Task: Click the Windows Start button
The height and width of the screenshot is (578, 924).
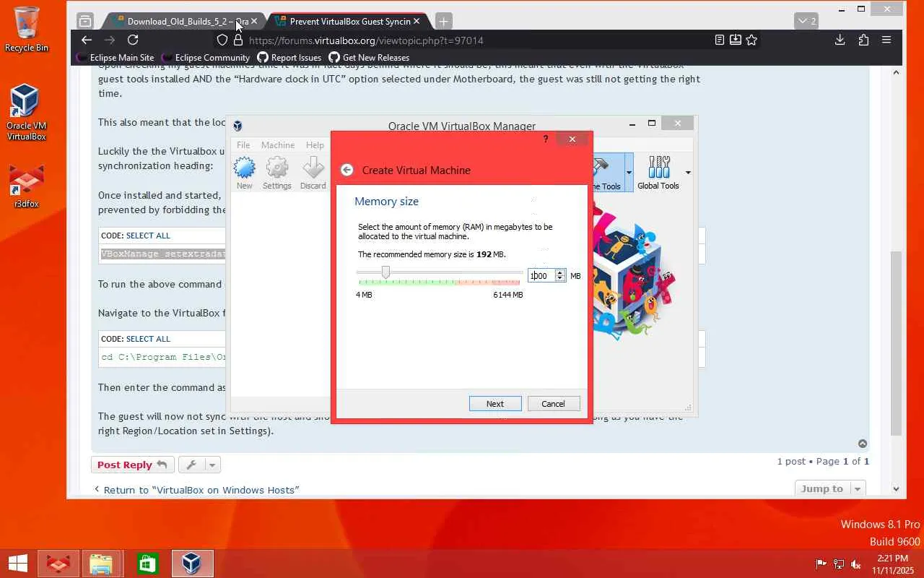Action: (18, 564)
